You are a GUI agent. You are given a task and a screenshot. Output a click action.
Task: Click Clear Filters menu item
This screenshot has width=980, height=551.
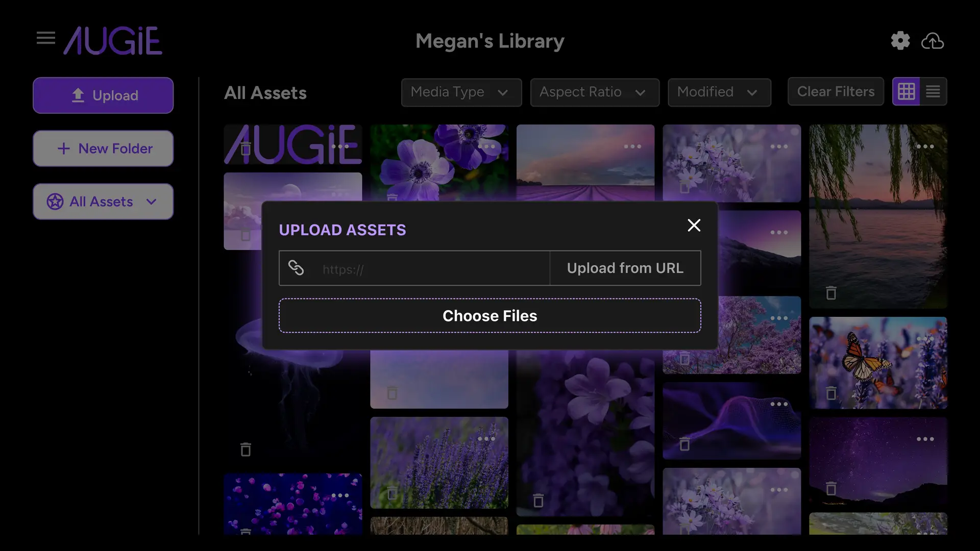835,91
